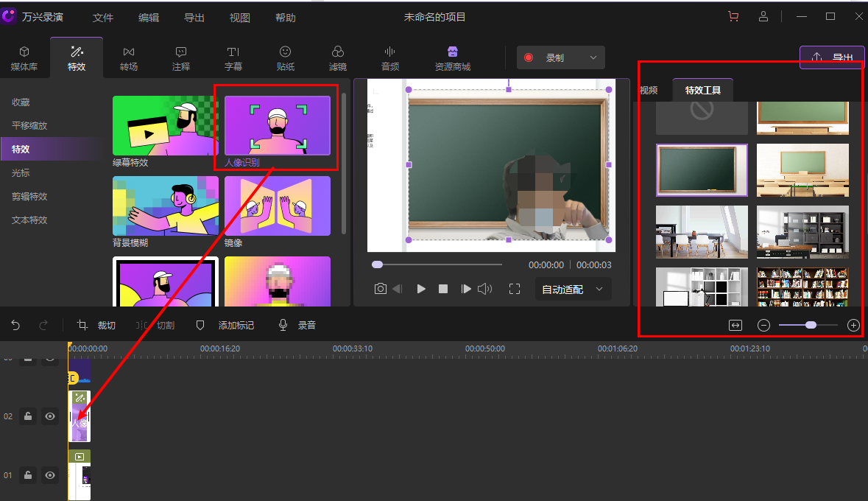
Task: Click the fit-timeline-to-width icon
Action: (735, 325)
